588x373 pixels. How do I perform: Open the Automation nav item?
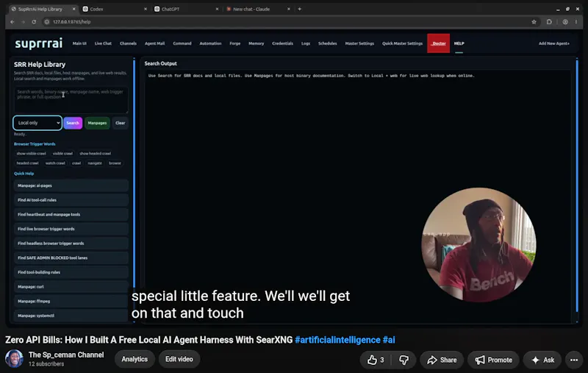pos(210,43)
